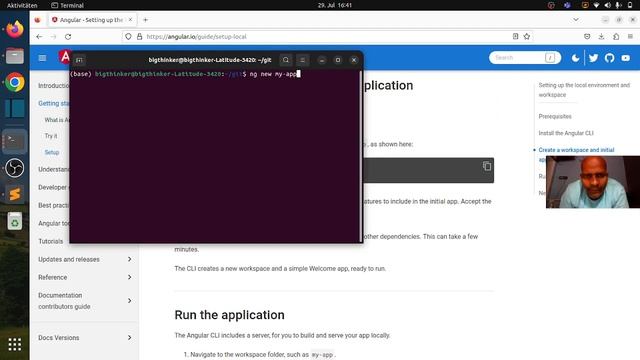Jump to Create a workspace section
Image resolution: width=640 pixels, height=360 pixels.
pyautogui.click(x=576, y=150)
